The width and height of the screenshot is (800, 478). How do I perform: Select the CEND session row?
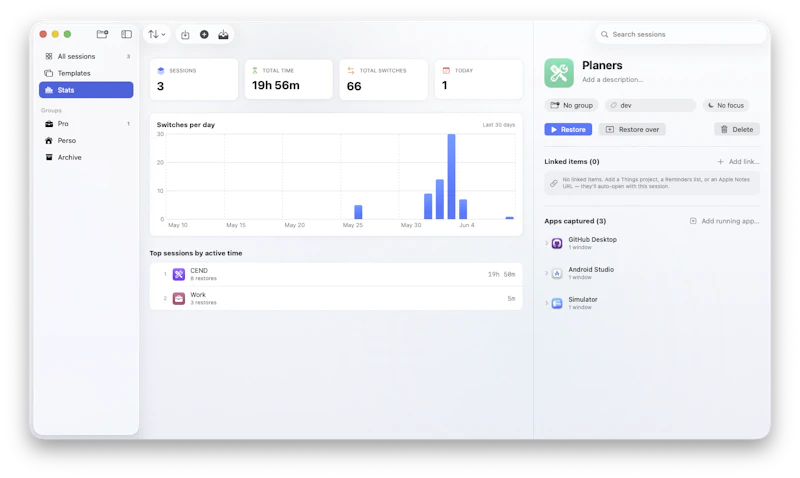[x=336, y=274]
